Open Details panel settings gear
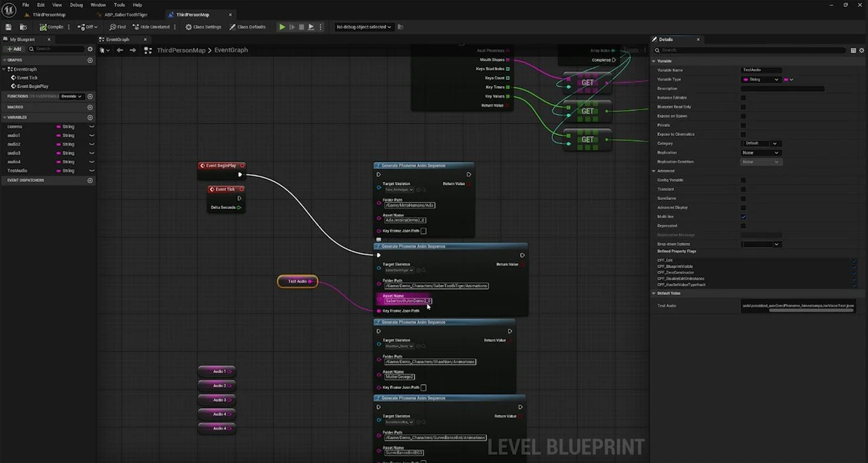Viewport: 868px width, 463px height. click(x=861, y=50)
